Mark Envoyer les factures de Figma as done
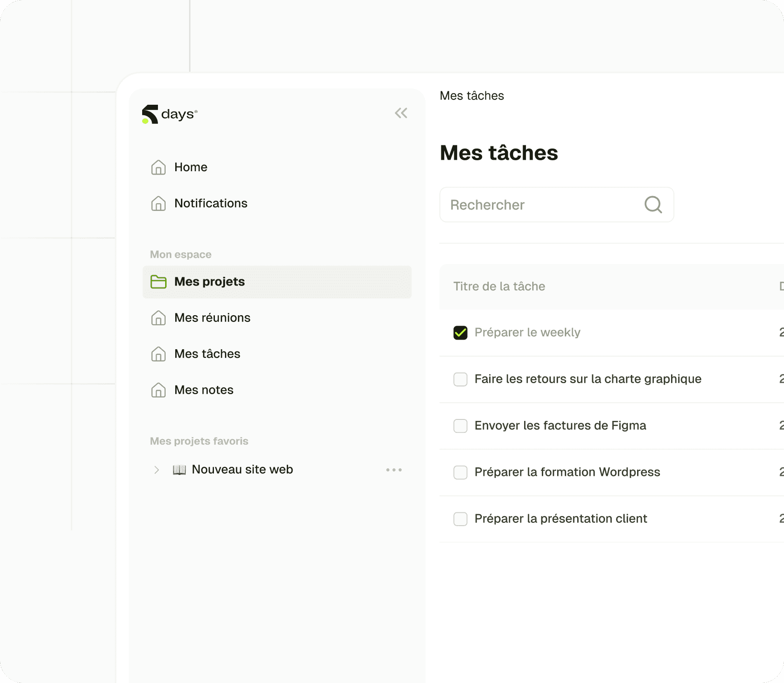Image resolution: width=784 pixels, height=683 pixels. (460, 426)
